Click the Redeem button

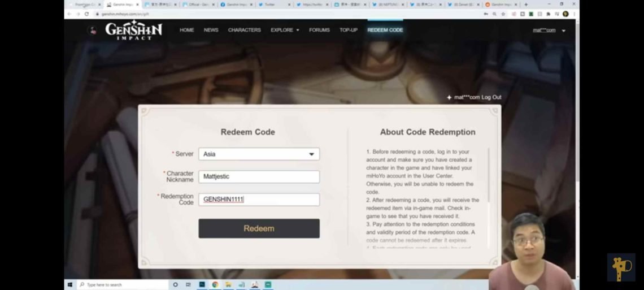click(259, 228)
